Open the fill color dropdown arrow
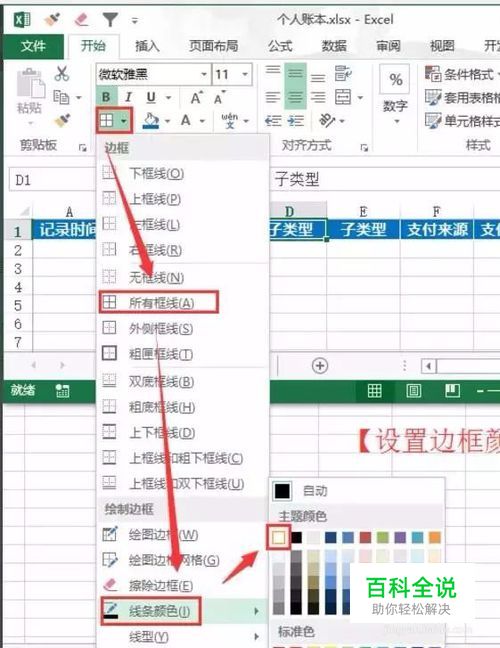This screenshot has width=500, height=648. tap(167, 121)
